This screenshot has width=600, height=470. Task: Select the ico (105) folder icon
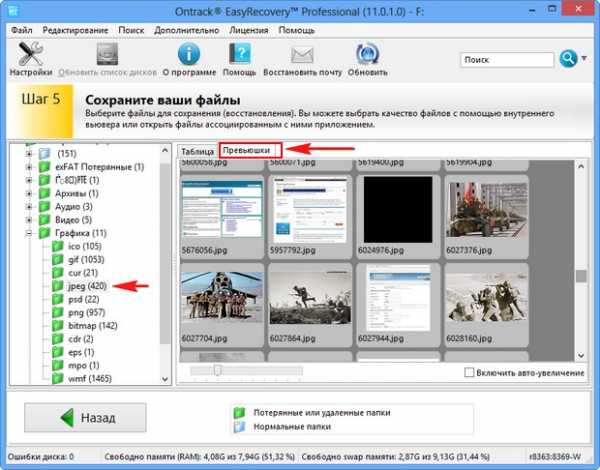coord(58,246)
